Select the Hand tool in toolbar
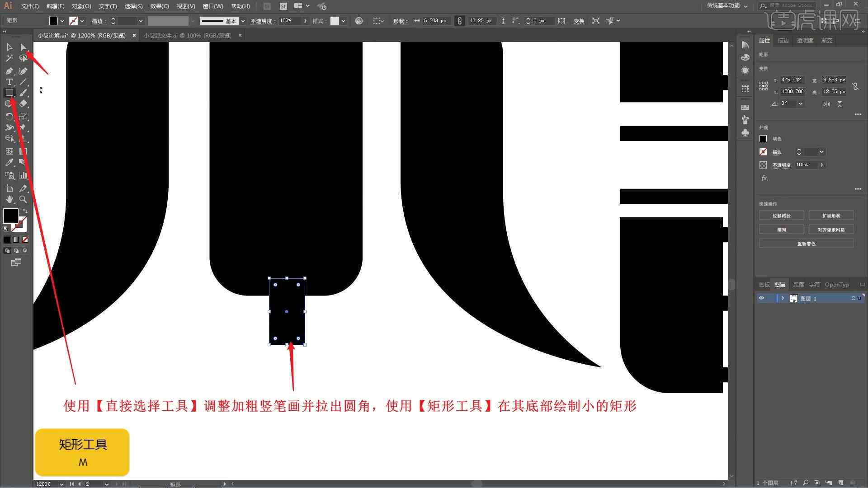The height and width of the screenshot is (488, 868). click(x=9, y=199)
